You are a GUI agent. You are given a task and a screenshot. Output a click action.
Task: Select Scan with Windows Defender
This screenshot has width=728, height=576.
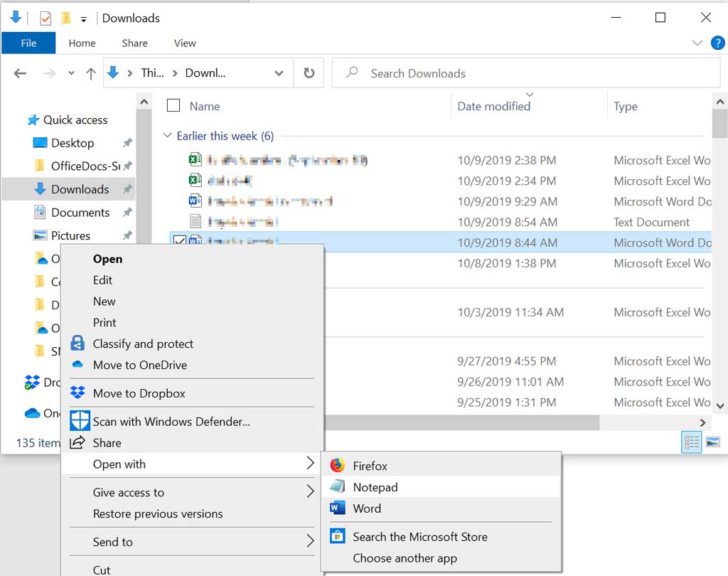point(192,421)
